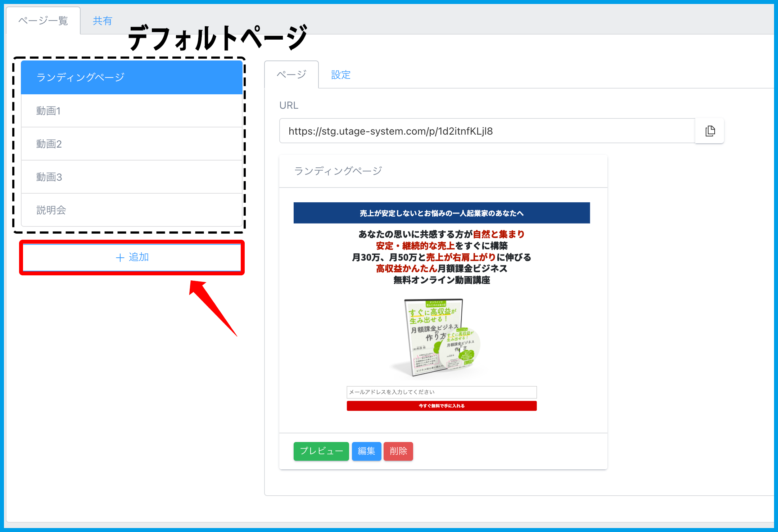Select 説明会 page in the list
The width and height of the screenshot is (778, 532).
pyautogui.click(x=132, y=210)
